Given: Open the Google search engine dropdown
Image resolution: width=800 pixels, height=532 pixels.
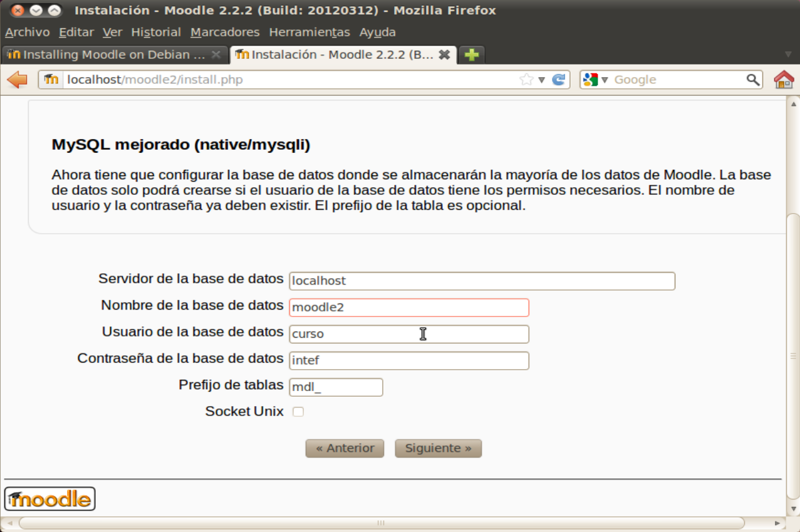Looking at the screenshot, I should (595, 80).
